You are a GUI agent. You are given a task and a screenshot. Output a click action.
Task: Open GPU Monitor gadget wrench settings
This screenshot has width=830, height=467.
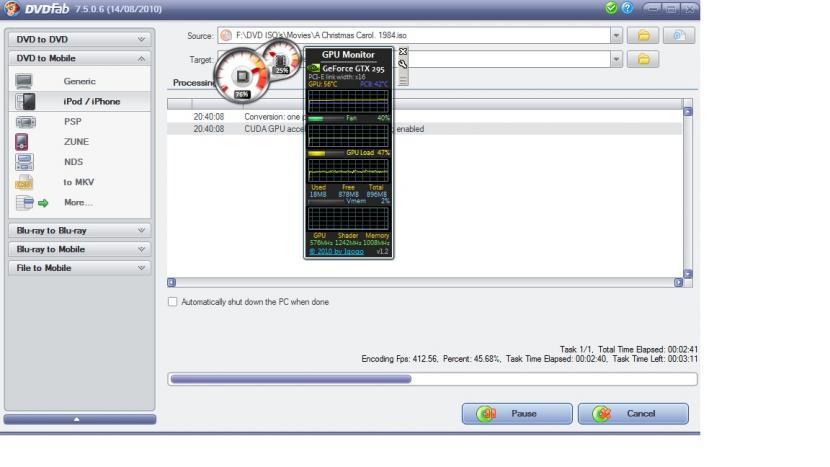(x=402, y=63)
